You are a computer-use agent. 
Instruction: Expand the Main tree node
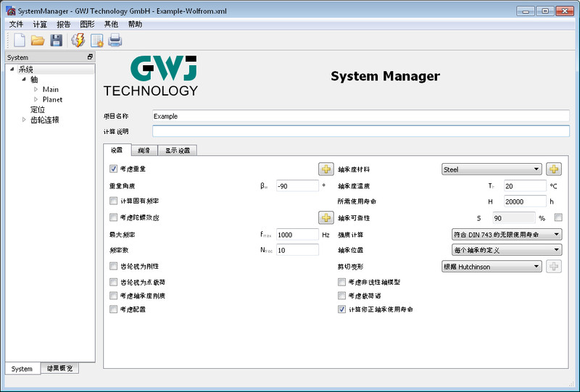[36, 89]
